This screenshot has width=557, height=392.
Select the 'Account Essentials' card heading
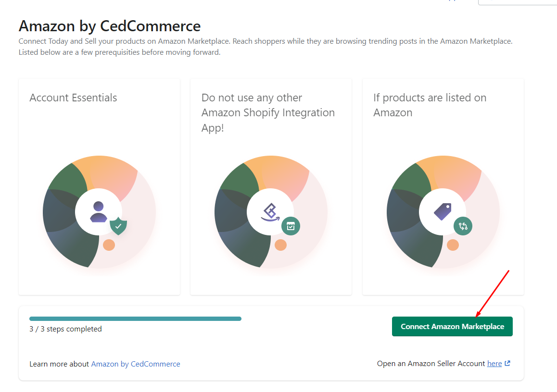(73, 98)
